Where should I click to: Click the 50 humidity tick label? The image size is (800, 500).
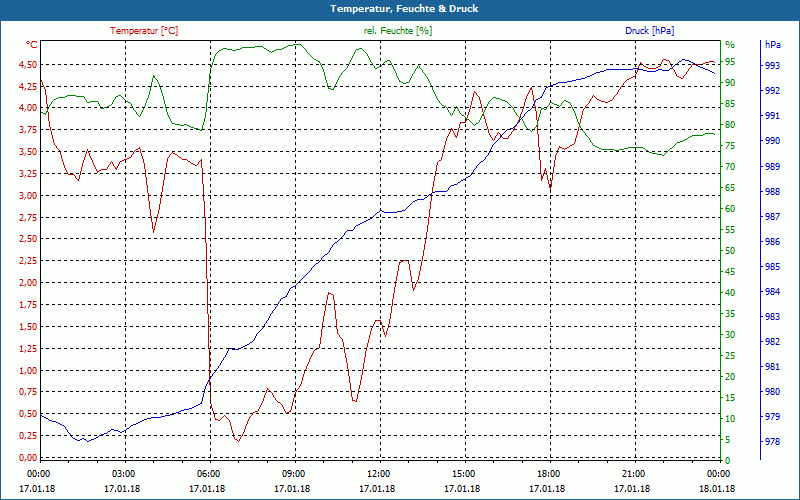tap(730, 251)
